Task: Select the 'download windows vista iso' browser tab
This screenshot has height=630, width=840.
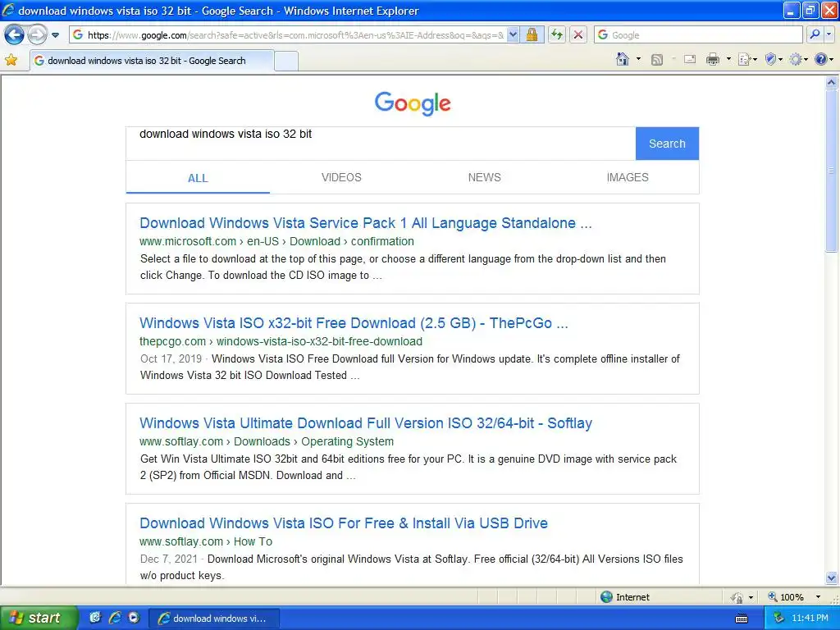Action: click(x=152, y=61)
